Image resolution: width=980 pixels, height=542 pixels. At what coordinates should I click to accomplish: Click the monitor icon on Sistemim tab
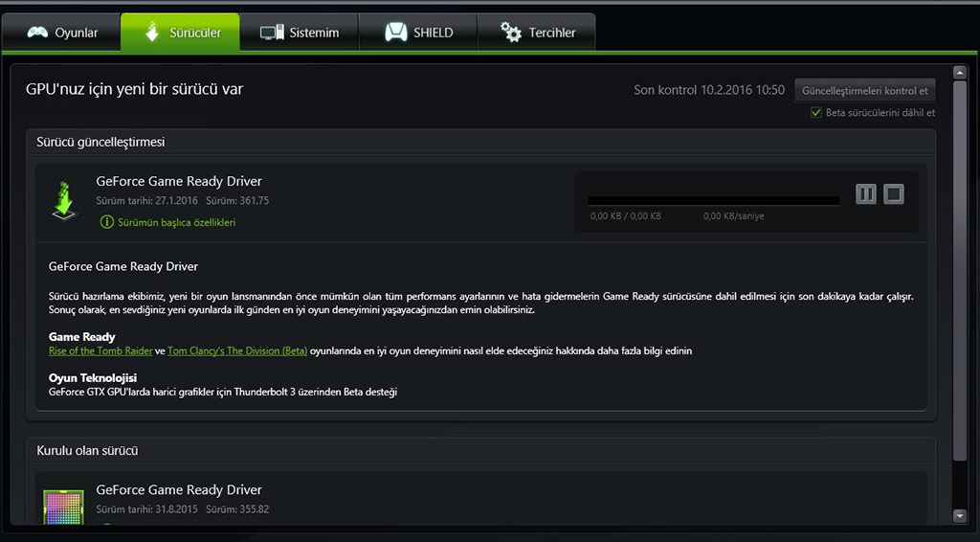pos(272,34)
